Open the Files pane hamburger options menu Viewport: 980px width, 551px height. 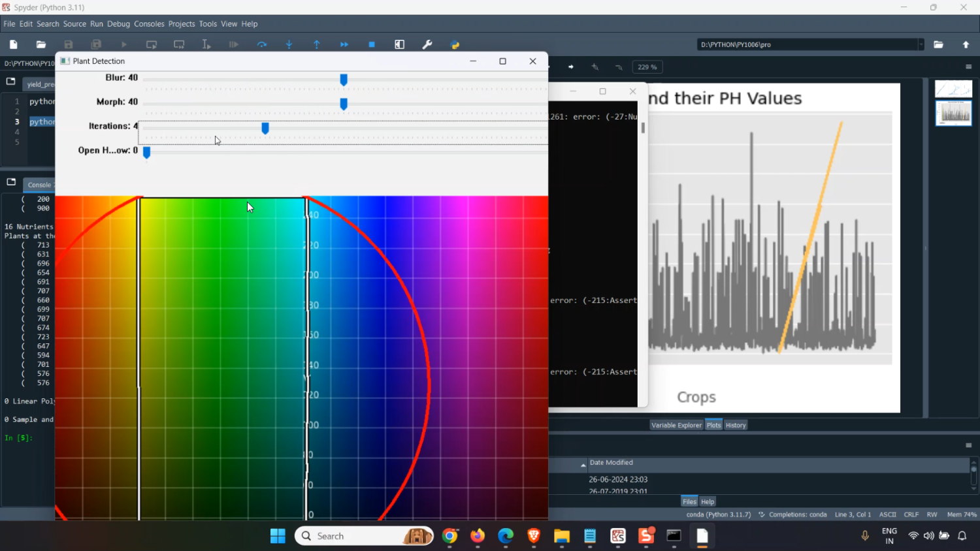pyautogui.click(x=969, y=445)
